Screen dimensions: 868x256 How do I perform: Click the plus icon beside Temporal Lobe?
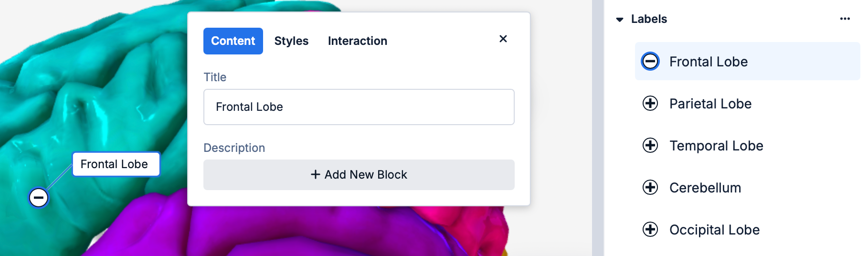click(x=650, y=145)
